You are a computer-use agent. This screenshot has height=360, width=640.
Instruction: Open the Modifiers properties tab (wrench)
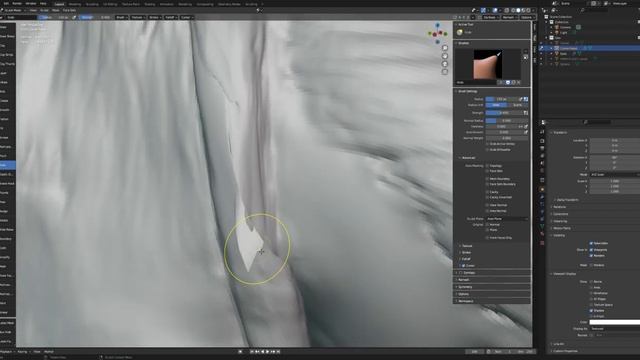(542, 197)
